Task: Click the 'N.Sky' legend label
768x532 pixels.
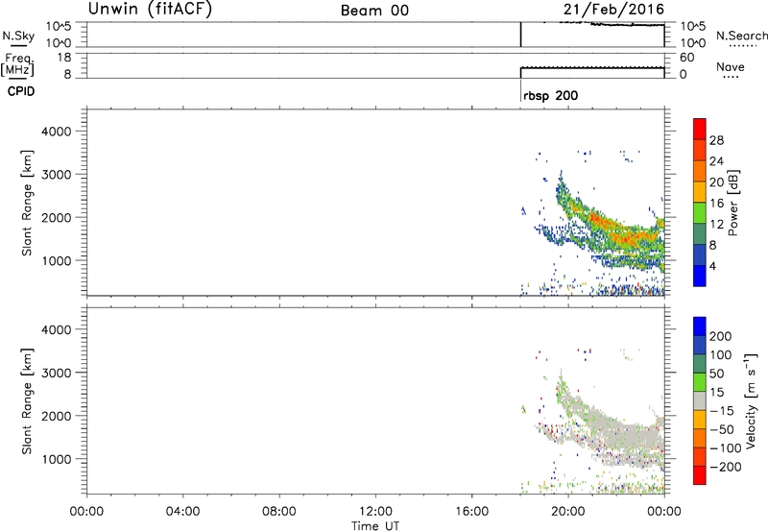Action: 18,36
